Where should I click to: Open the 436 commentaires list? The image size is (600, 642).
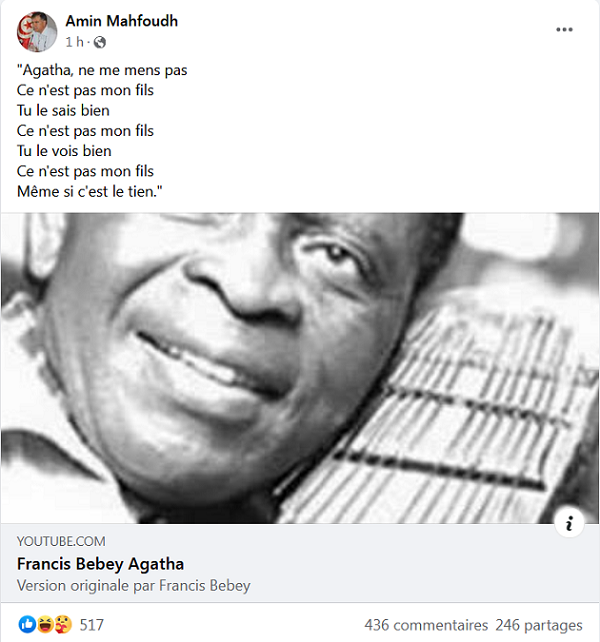tap(426, 625)
